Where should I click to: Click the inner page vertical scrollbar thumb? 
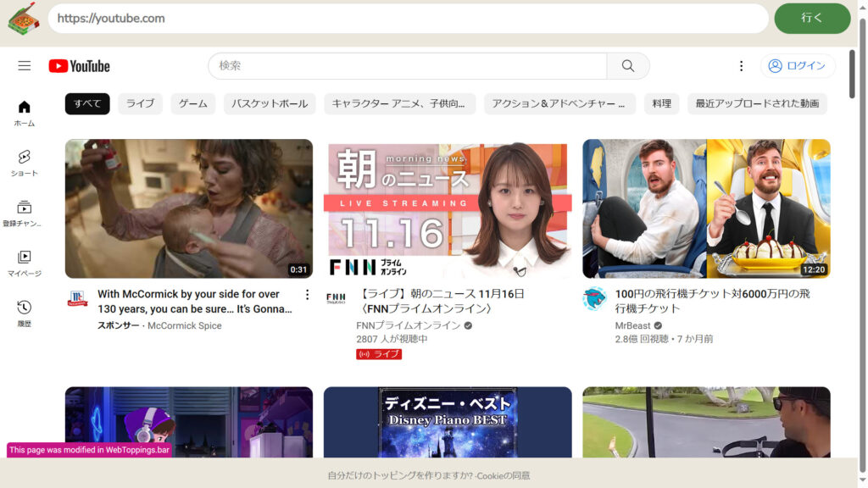(x=852, y=75)
